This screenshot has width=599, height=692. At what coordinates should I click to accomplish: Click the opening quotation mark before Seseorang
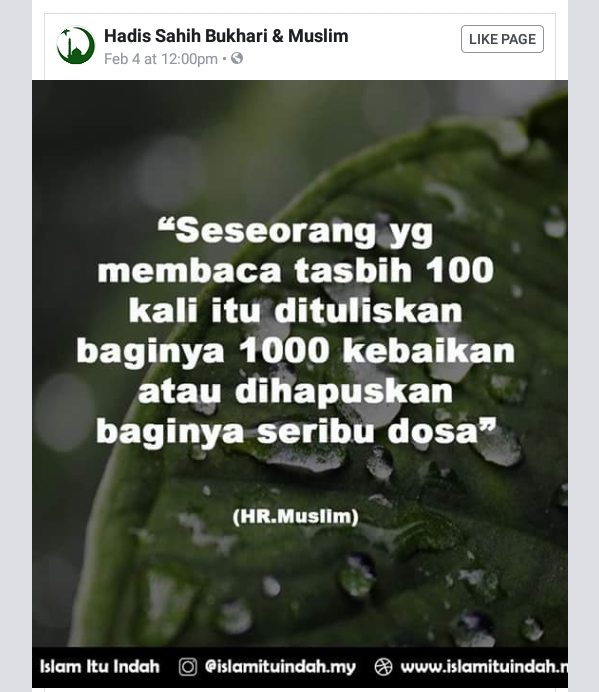tap(167, 226)
